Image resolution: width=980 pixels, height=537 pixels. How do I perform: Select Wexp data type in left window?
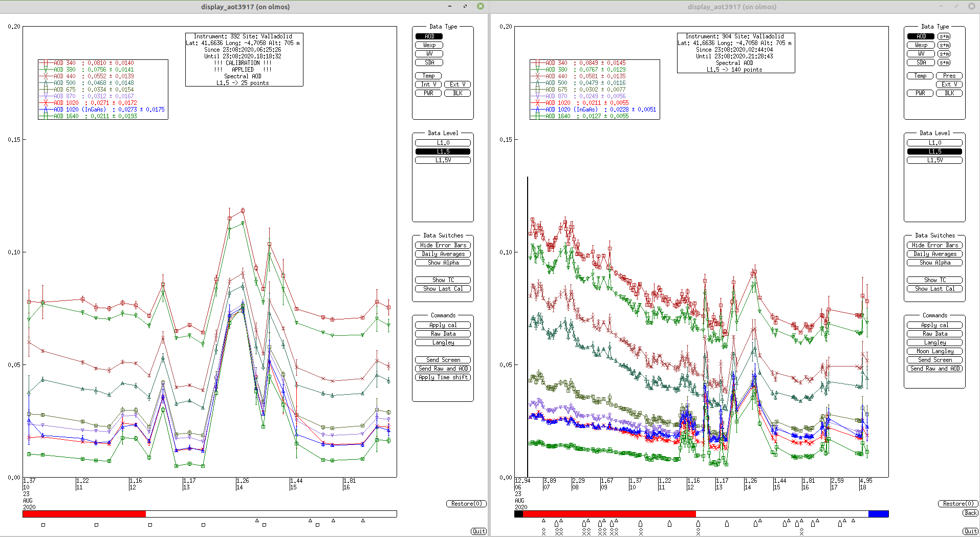[429, 45]
